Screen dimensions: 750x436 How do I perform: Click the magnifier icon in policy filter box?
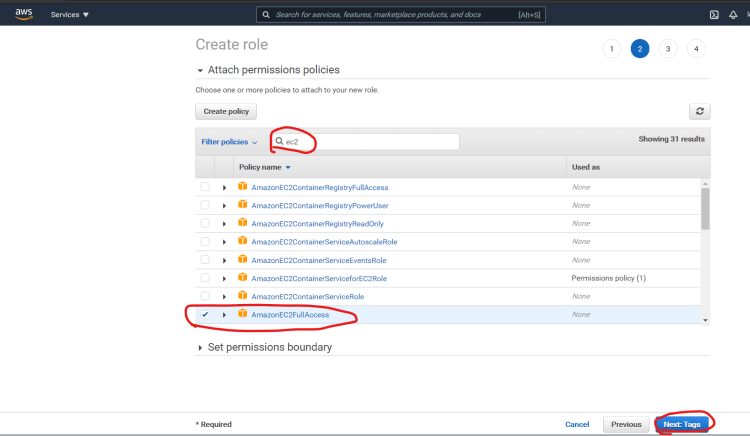point(279,141)
